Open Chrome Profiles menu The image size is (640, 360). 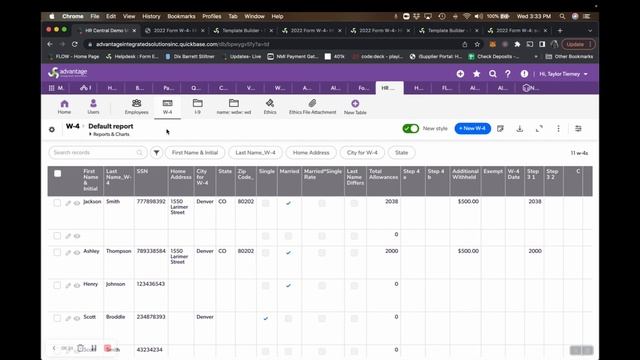[x=211, y=16]
